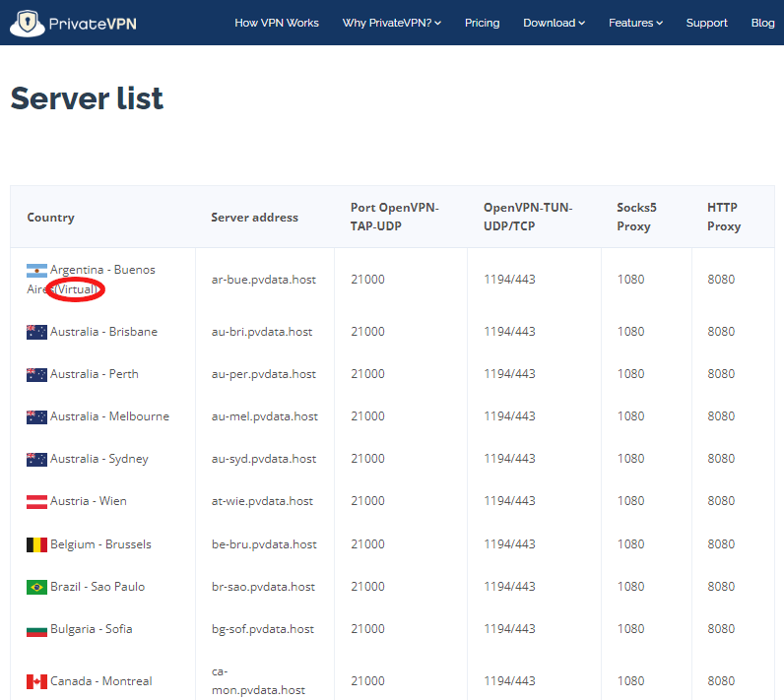
Task: Click the Argentina - Buenos Aires country name
Action: click(91, 280)
